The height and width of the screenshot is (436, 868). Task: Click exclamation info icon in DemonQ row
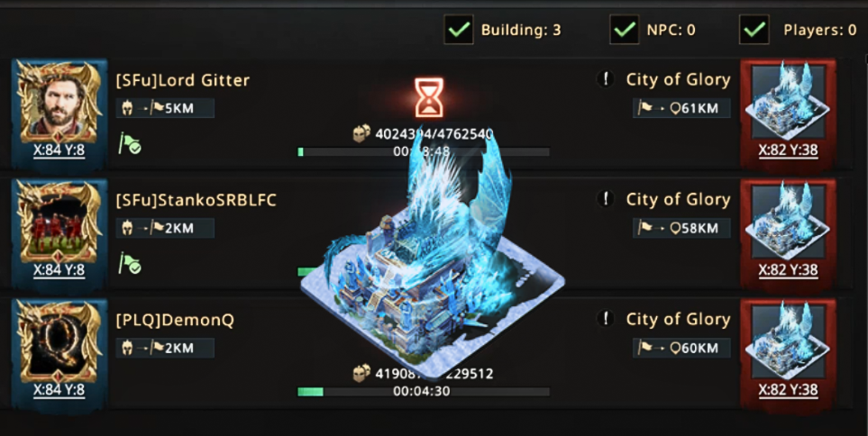coord(606,319)
